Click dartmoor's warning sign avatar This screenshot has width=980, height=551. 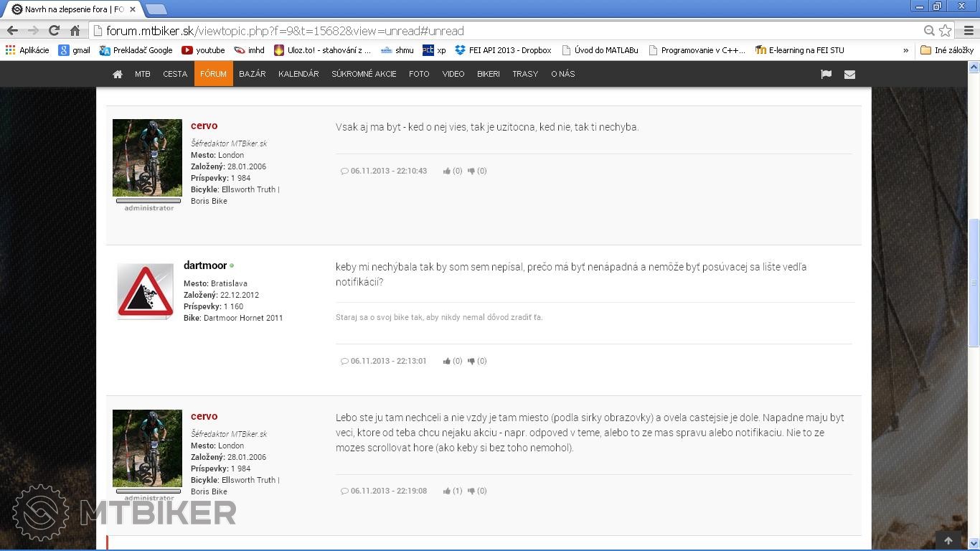146,291
